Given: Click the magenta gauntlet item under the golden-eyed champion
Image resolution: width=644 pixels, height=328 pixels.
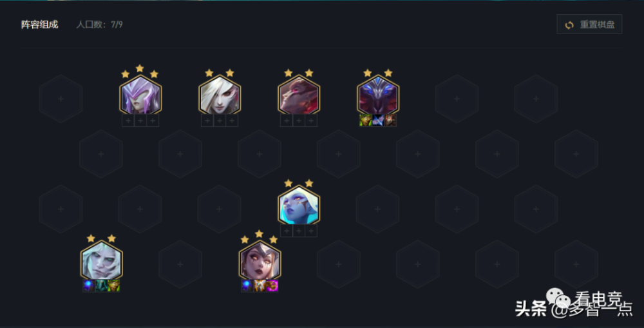Looking at the screenshot, I should click(x=272, y=285).
